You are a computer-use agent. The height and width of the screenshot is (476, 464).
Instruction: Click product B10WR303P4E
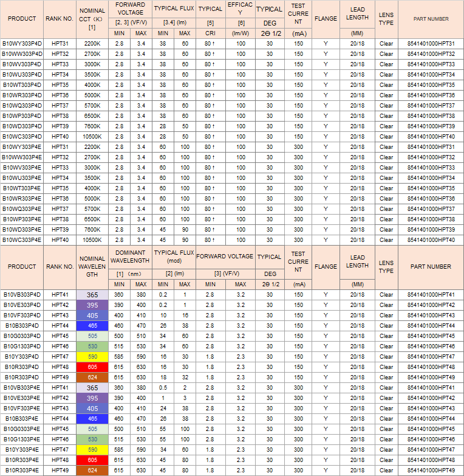click(22, 199)
